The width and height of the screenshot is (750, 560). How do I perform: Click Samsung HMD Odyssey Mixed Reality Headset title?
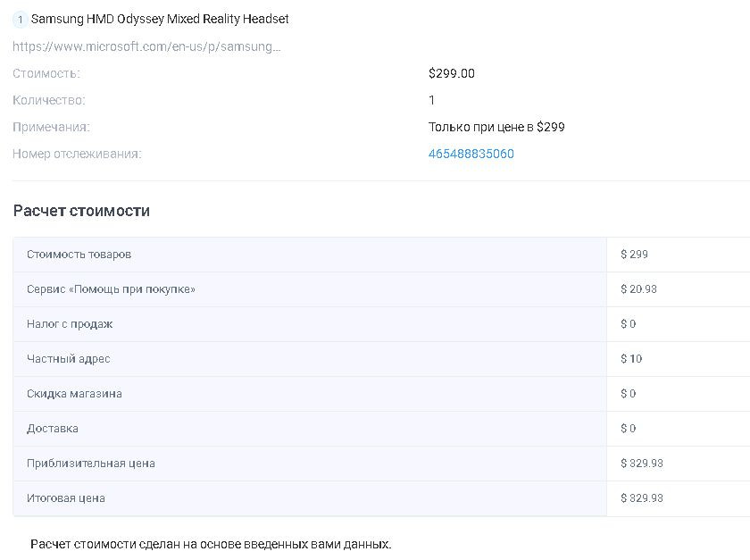point(160,19)
